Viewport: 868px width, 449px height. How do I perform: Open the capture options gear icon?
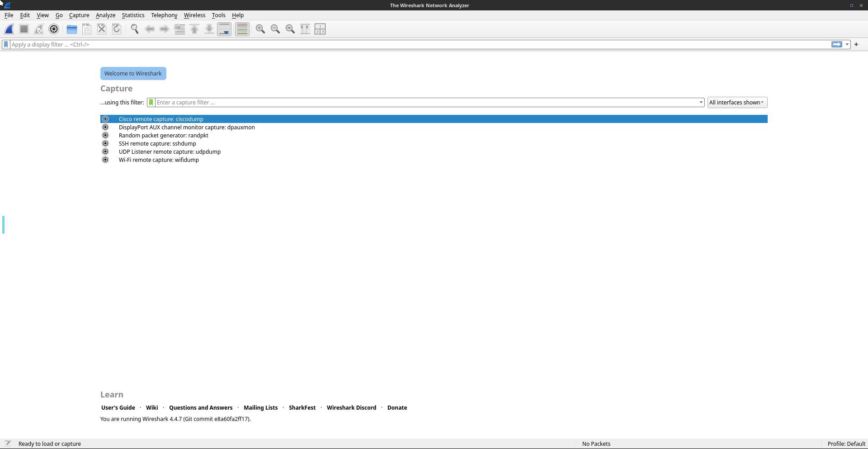click(54, 29)
